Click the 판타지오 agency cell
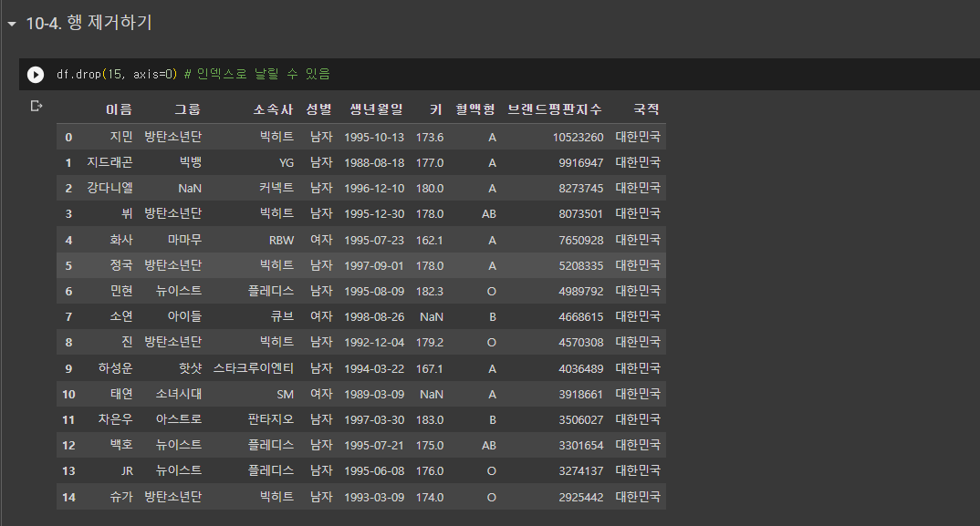980x526 pixels. (271, 420)
